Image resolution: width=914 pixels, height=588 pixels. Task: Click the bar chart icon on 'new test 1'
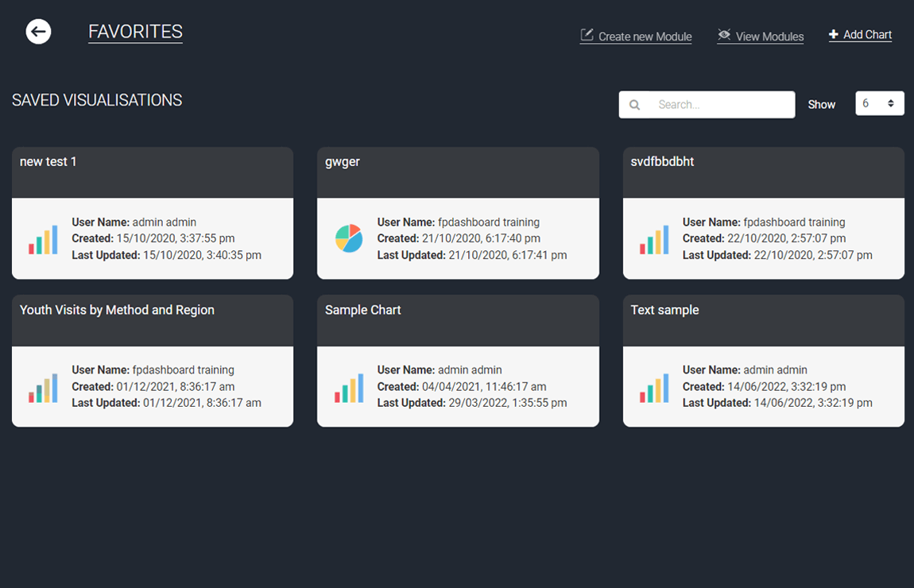click(x=43, y=239)
